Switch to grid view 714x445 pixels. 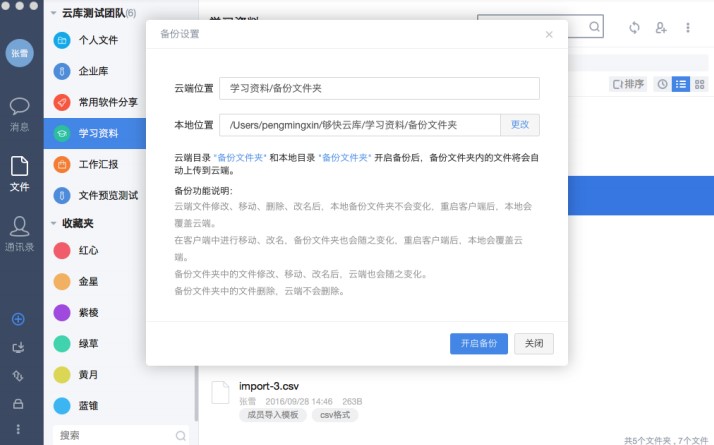tap(699, 84)
